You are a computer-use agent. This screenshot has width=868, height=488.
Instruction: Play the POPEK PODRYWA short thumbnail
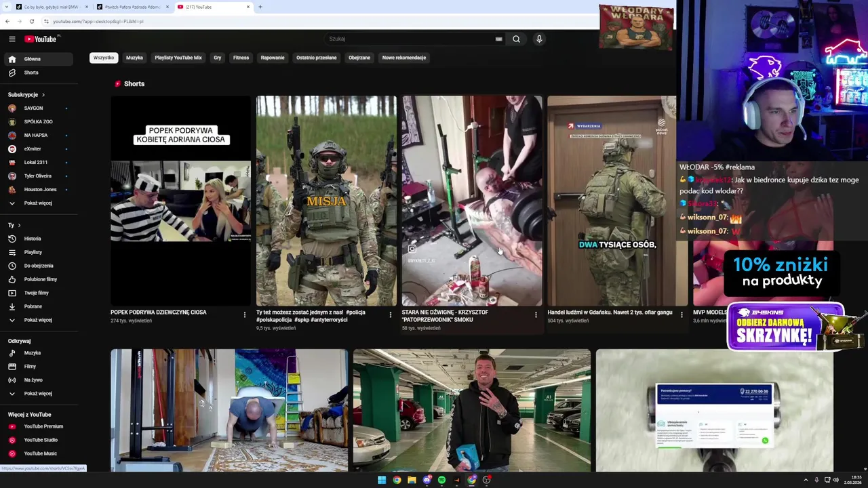[180, 201]
